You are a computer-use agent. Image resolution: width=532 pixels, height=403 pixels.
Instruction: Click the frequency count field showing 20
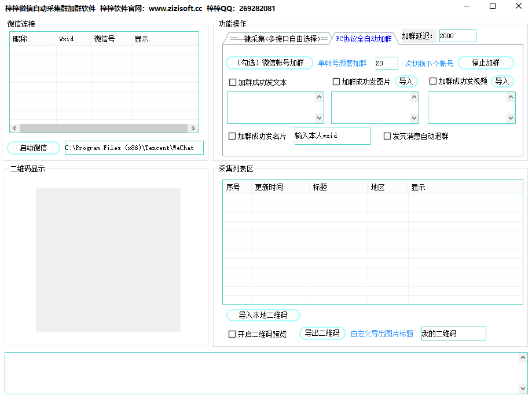point(387,64)
